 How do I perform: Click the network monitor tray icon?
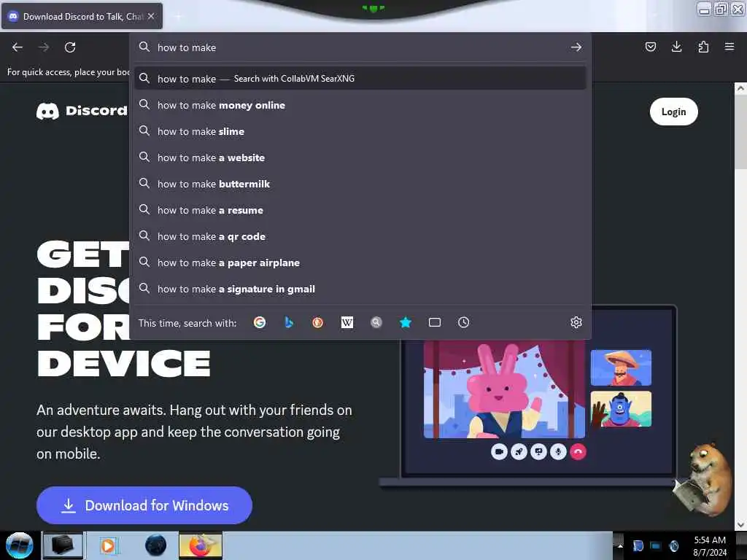[656, 545]
